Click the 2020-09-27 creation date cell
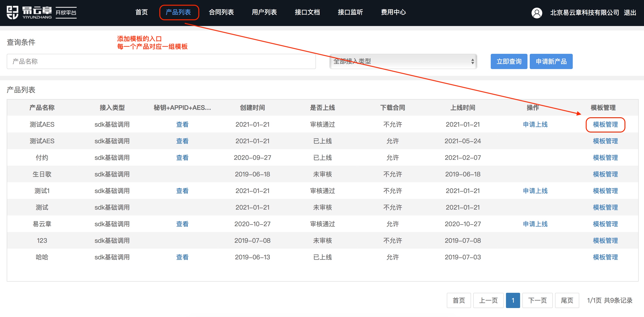 click(252, 158)
